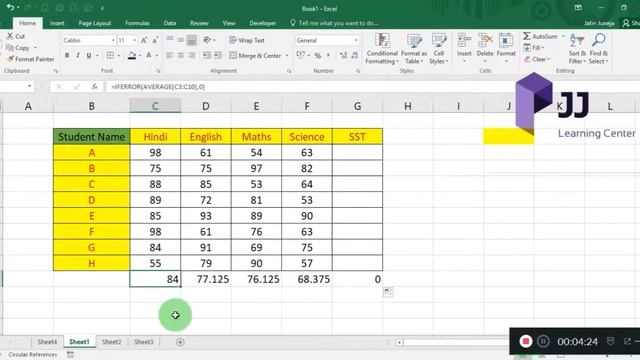Apply Comma Style formatting
Viewport: 640px width, 360px height.
tap(328, 56)
